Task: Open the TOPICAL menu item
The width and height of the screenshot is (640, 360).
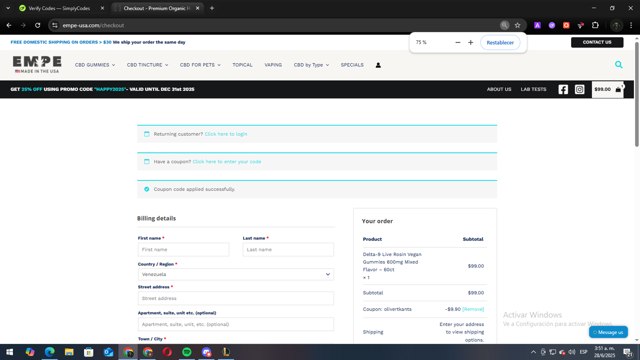Action: click(x=242, y=65)
